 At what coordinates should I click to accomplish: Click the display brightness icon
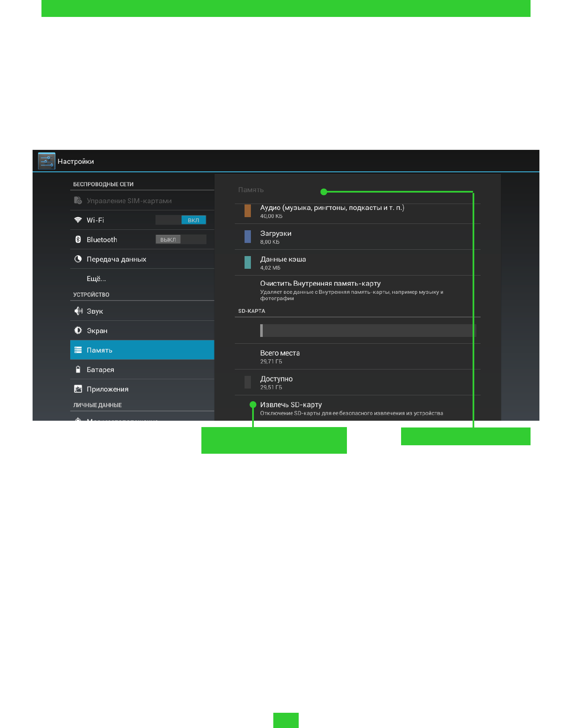point(78,331)
